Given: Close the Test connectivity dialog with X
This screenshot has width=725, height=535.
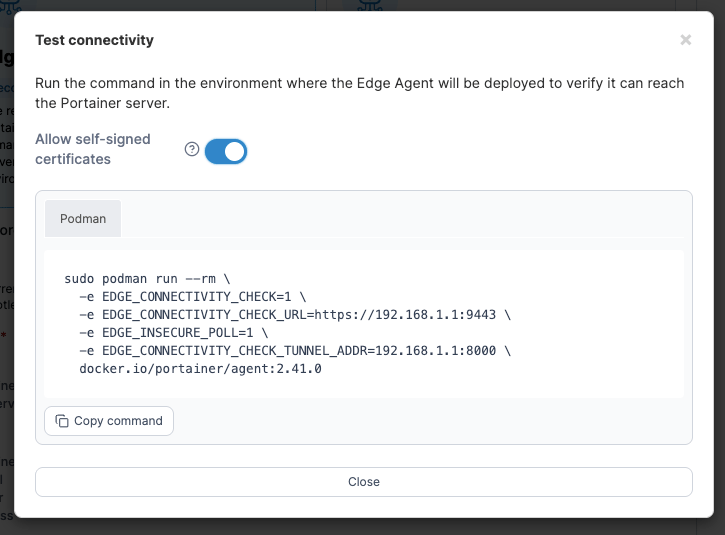Looking at the screenshot, I should tap(686, 40).
